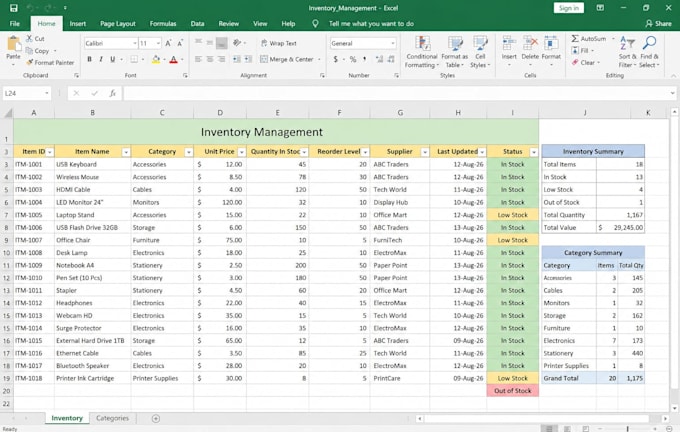Open the Item ID filter dropdown
Image resolution: width=680 pixels, height=432 pixels.
point(49,152)
